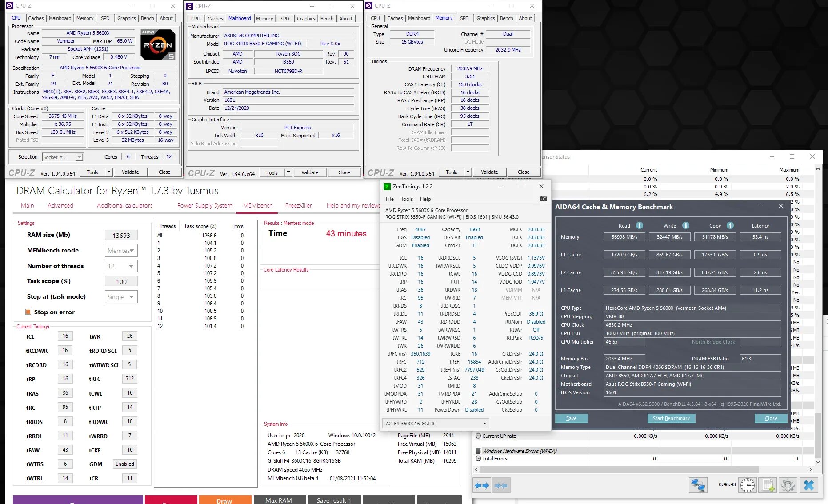This screenshot has height=504, width=828.
Task: Click the clock reset icon in sensor window
Action: pos(748,485)
